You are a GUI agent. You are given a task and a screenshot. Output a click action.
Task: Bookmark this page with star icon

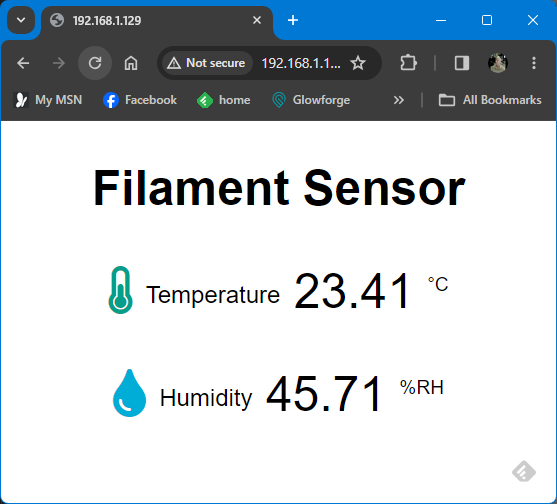(358, 63)
